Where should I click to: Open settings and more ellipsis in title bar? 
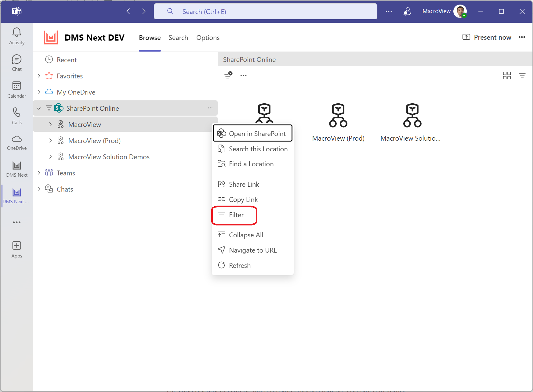(x=389, y=11)
